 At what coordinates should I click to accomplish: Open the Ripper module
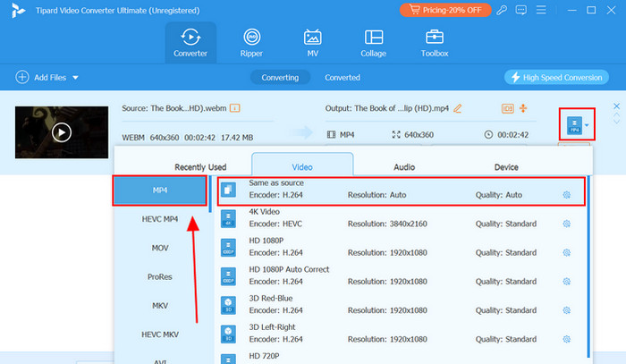click(x=251, y=43)
